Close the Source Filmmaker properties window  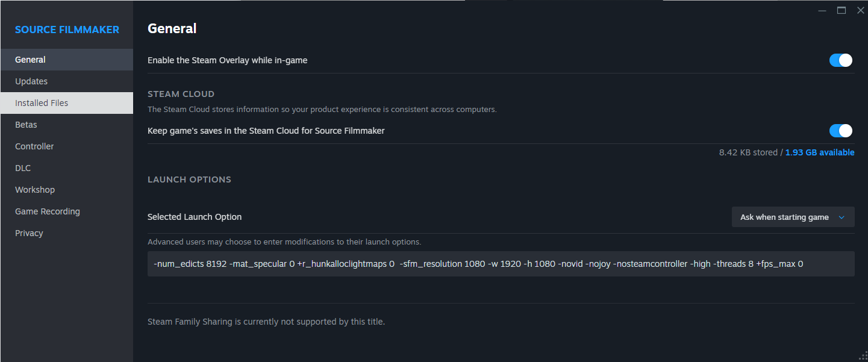861,10
